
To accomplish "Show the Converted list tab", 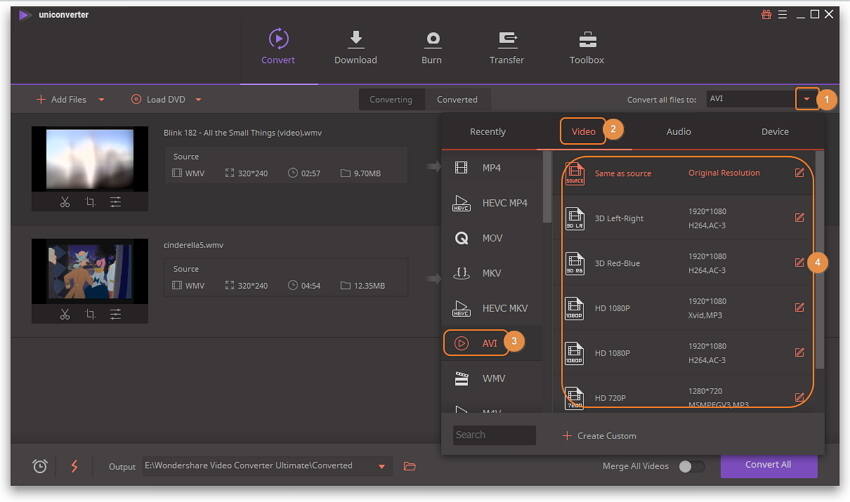I will 457,100.
